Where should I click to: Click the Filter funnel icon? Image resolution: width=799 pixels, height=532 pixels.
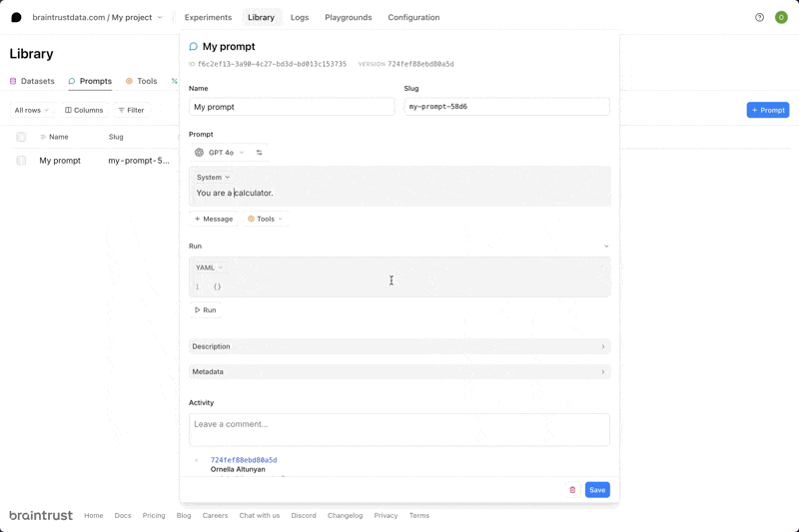[x=122, y=110]
